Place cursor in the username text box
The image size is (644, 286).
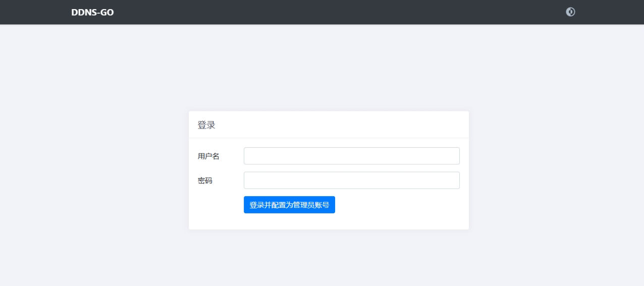tap(351, 156)
